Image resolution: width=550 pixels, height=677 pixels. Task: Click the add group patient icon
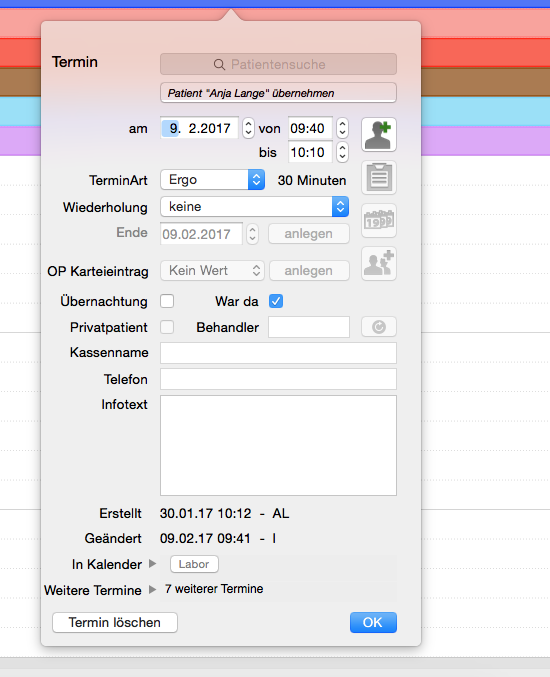click(x=379, y=264)
